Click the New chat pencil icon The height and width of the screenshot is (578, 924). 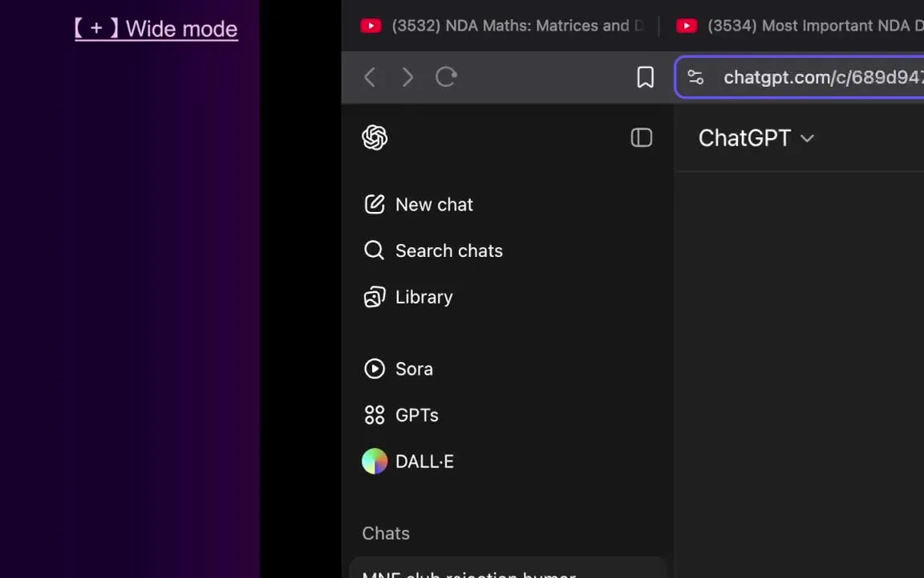[x=375, y=205]
